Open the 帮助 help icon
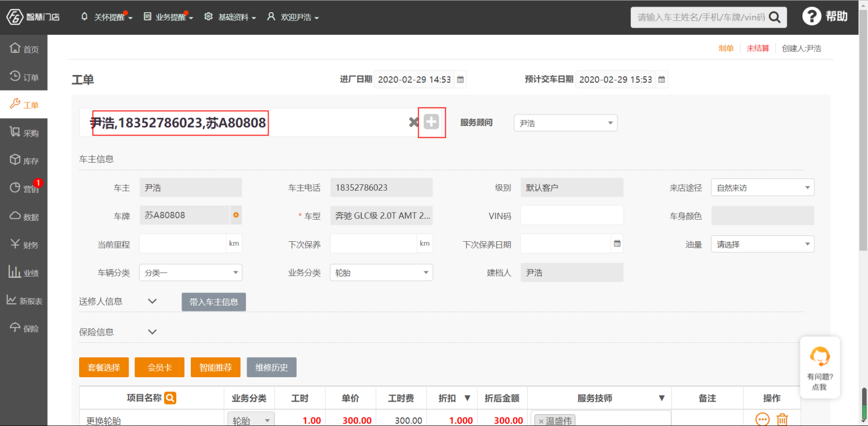Image resolution: width=868 pixels, height=426 pixels. pos(825,16)
